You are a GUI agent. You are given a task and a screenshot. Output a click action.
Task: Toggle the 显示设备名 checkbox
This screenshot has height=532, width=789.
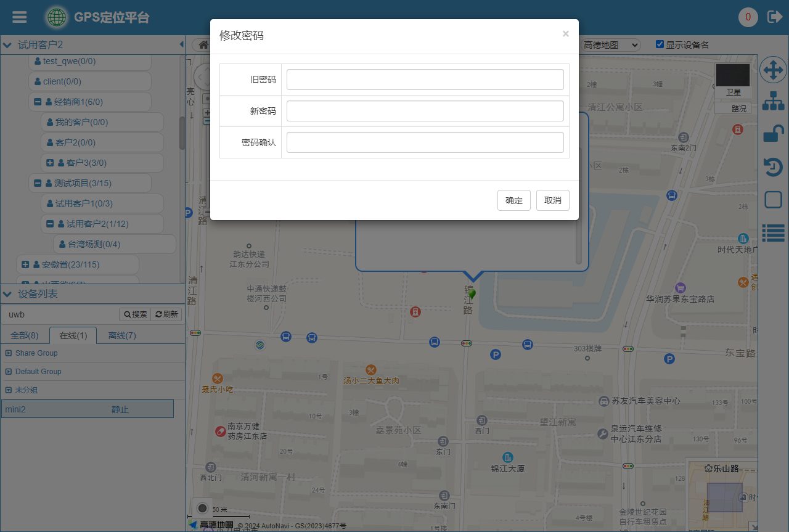pos(660,44)
